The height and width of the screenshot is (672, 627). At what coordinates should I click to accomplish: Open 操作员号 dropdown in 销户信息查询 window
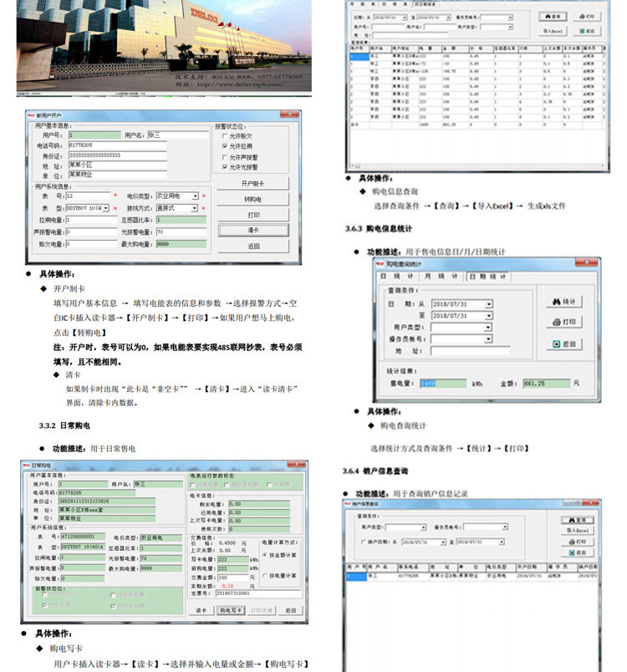click(x=505, y=527)
